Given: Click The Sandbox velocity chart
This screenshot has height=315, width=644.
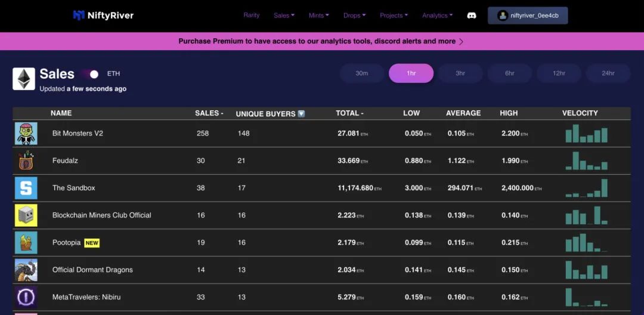Looking at the screenshot, I should [x=586, y=188].
